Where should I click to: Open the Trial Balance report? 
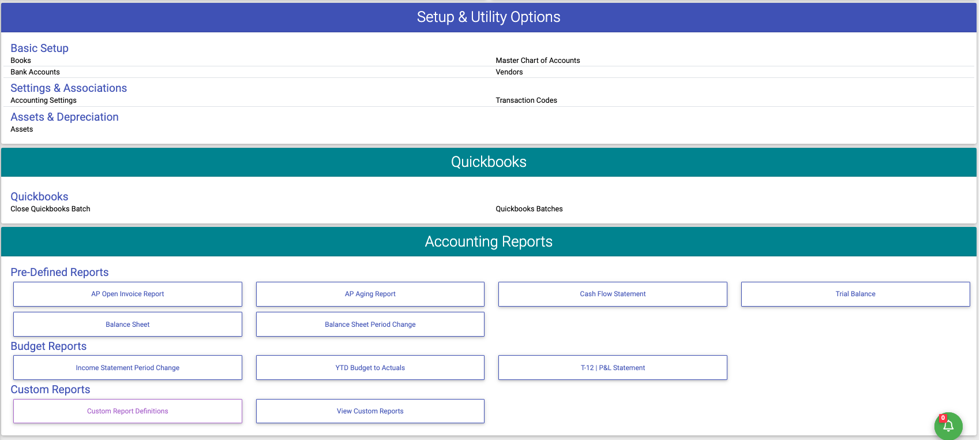[x=855, y=294]
